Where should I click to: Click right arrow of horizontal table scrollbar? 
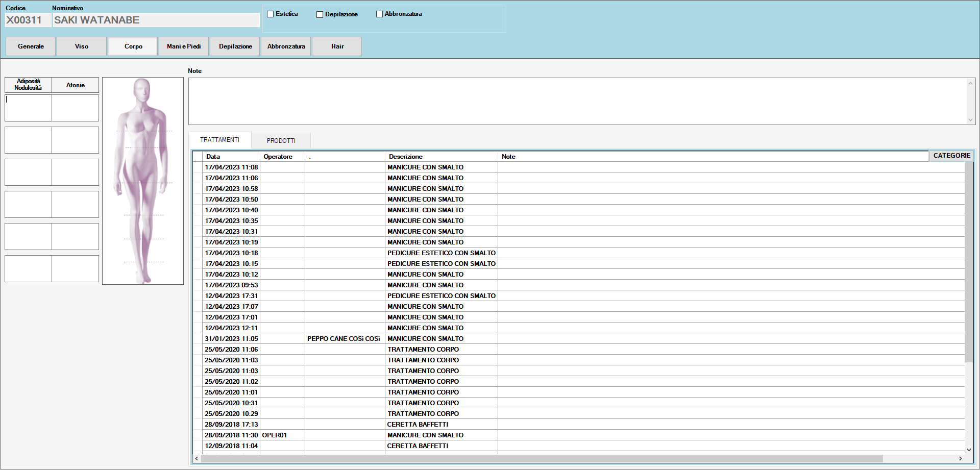[960, 459]
